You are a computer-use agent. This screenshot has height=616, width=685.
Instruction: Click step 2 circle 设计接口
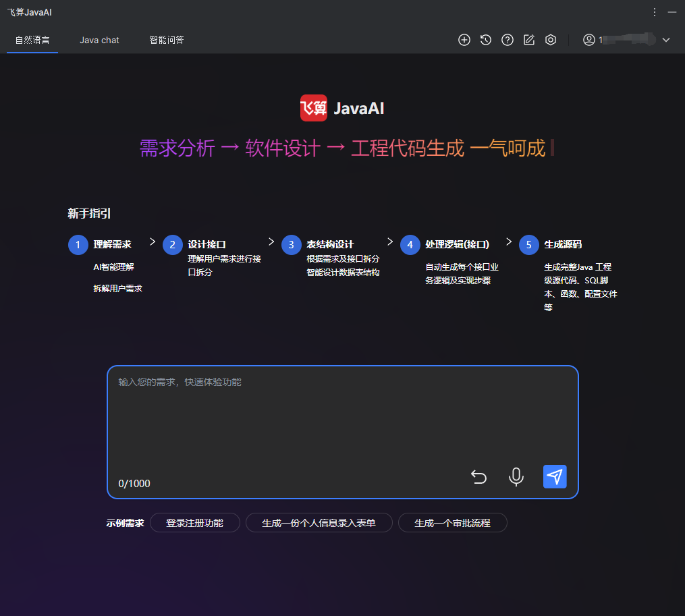click(x=173, y=245)
